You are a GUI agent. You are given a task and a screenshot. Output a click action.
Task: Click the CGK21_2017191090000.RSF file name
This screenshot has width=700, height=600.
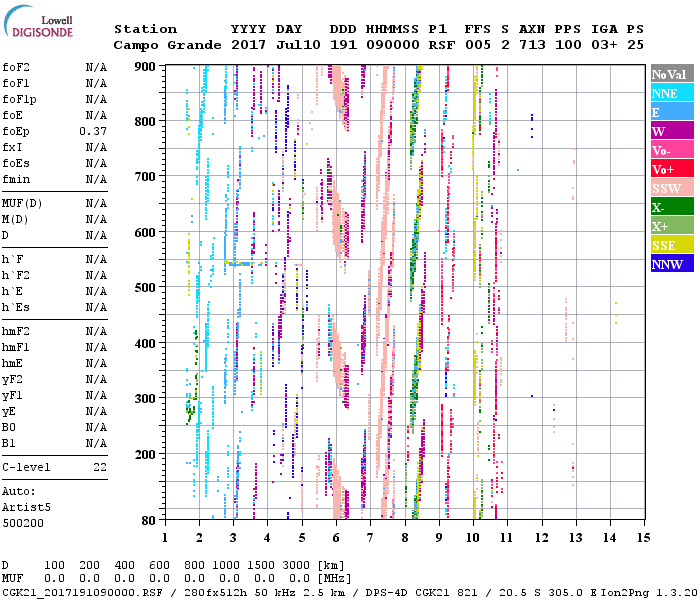(x=82, y=593)
